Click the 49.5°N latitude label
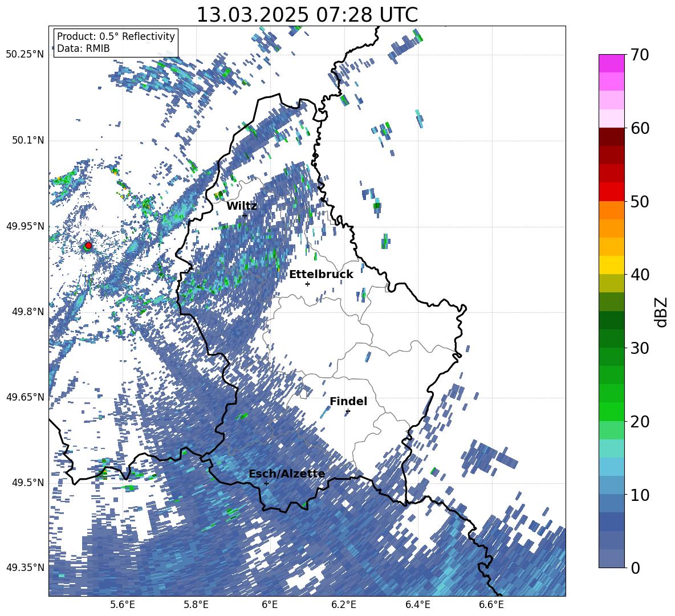Image resolution: width=675 pixels, height=616 pixels. (x=27, y=482)
